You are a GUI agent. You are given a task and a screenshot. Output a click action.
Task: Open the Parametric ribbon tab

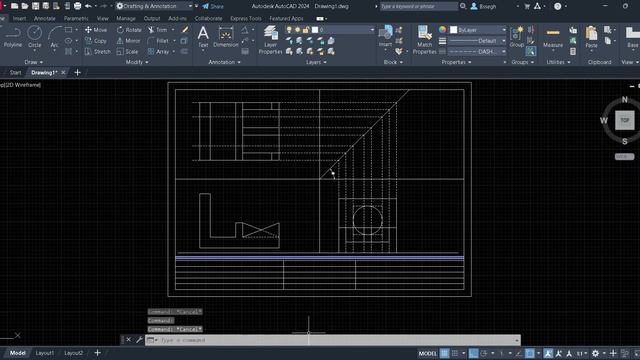(76, 18)
